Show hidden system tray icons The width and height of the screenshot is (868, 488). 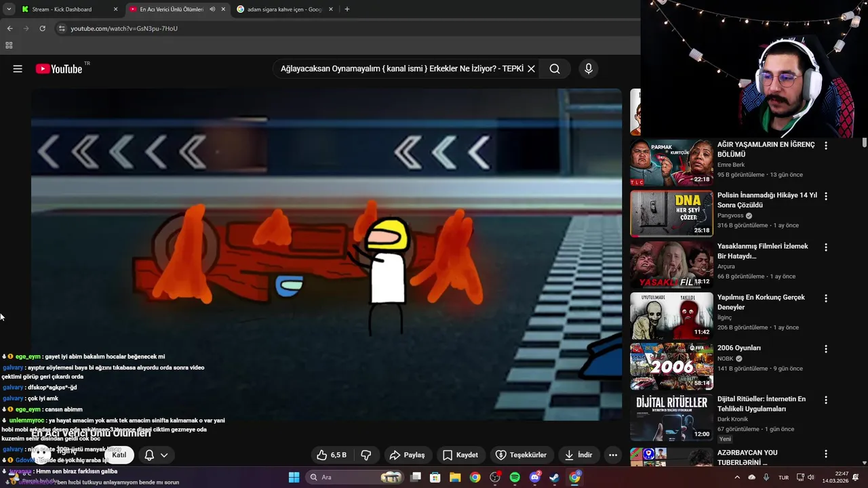pos(737,477)
